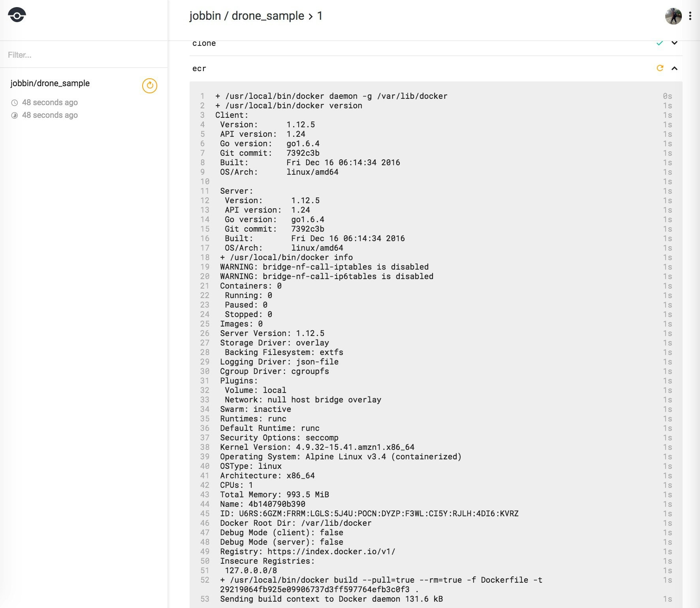Click log line 'Logging Driver: json-file'
The height and width of the screenshot is (608, 700).
coord(279,362)
